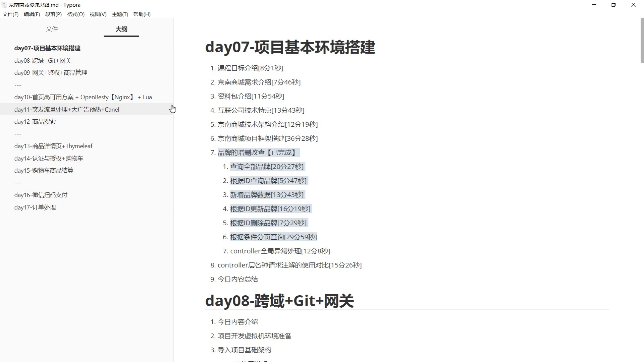Image resolution: width=644 pixels, height=362 pixels.
Task: Select outline item day12-商品搜索
Action: [x=35, y=122]
